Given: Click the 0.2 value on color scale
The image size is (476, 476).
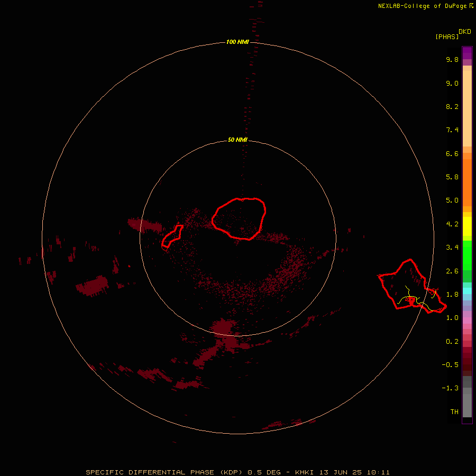Looking at the screenshot, I should [452, 342].
